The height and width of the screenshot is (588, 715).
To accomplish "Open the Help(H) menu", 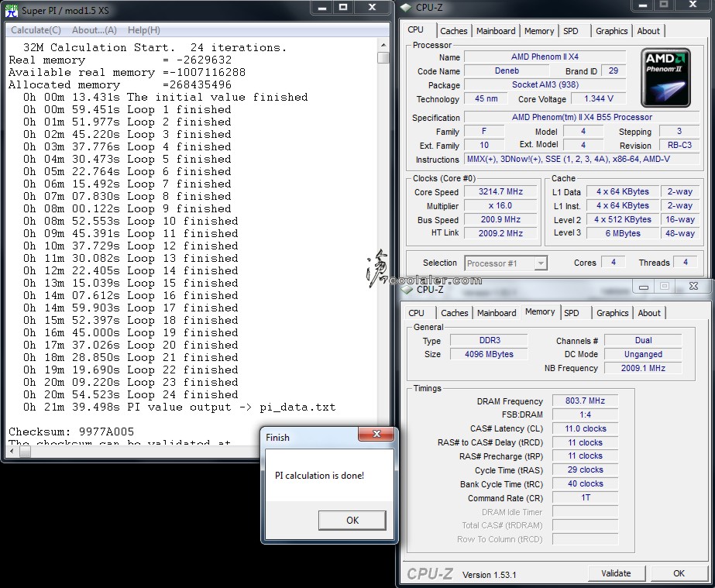I will coord(143,30).
